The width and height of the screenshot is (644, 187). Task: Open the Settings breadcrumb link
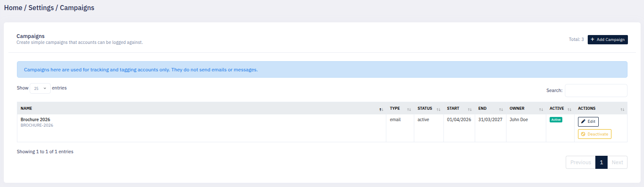click(x=41, y=8)
